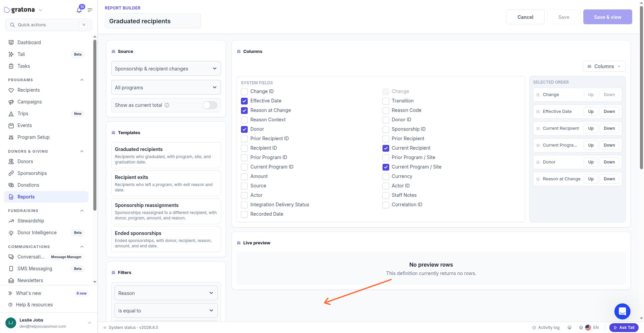Image resolution: width=644 pixels, height=333 pixels.
Task: Click the Trips icon in sidebar
Action: tap(11, 114)
